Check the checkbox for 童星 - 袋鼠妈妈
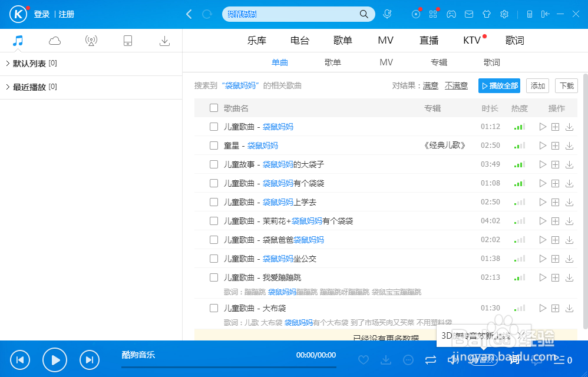 pyautogui.click(x=214, y=145)
